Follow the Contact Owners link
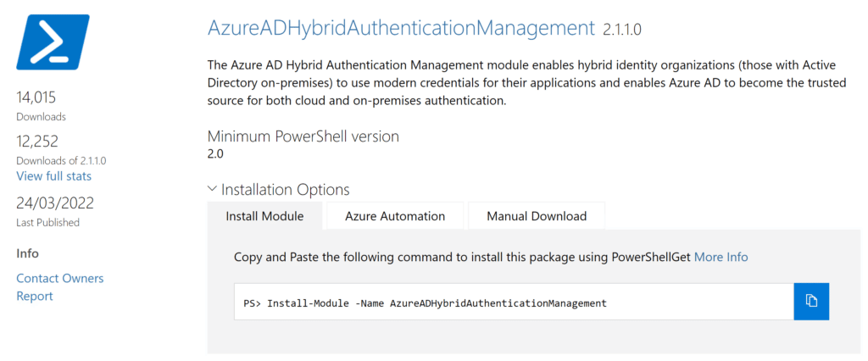 60,278
